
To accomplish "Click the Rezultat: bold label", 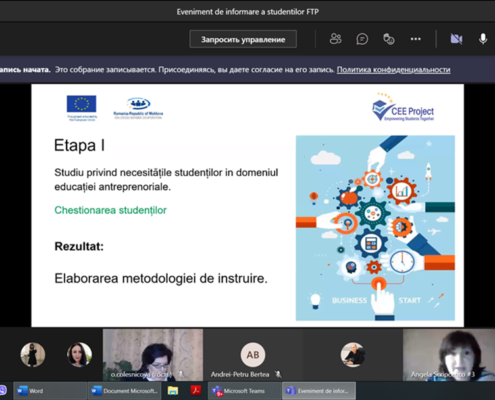I will 79,246.
